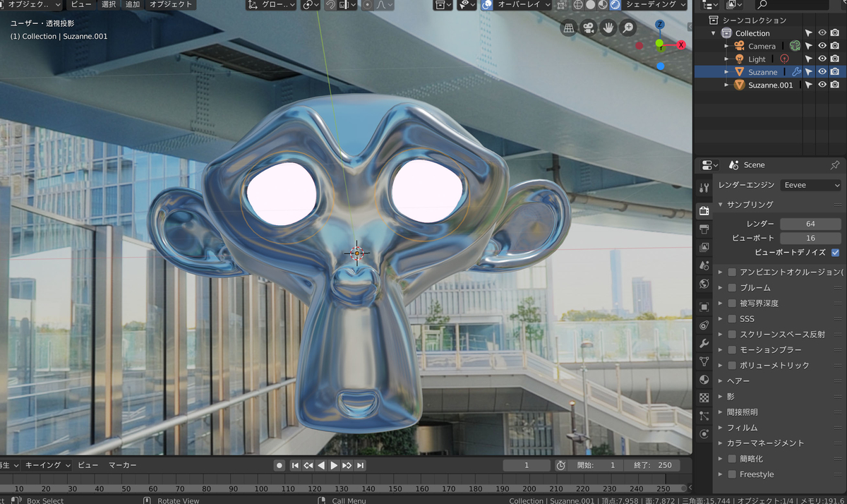The width and height of the screenshot is (847, 504).
Task: Collapse Collection in outliner tree
Action: pos(714,33)
